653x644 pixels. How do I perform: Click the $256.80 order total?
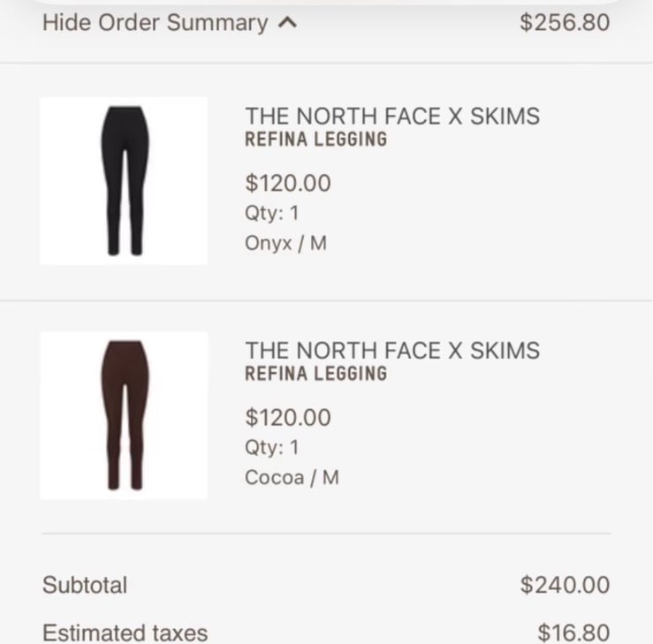tap(565, 22)
